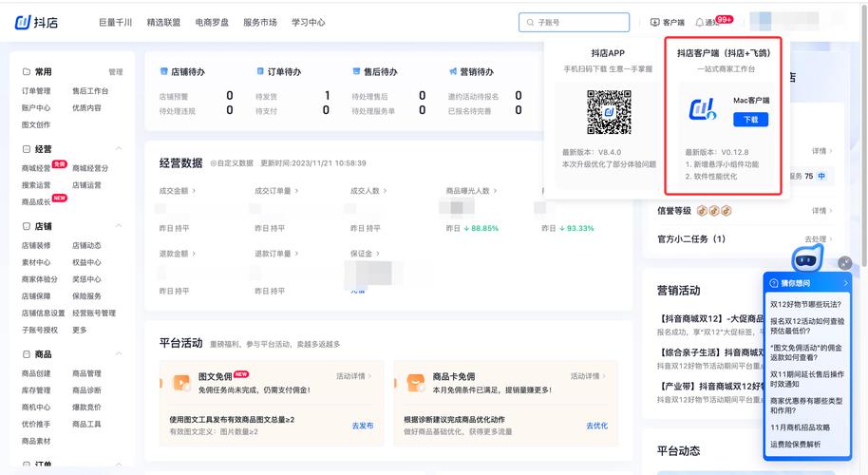868x475 pixels.
Task: Click the 抖店 logo
Action: tap(36, 22)
